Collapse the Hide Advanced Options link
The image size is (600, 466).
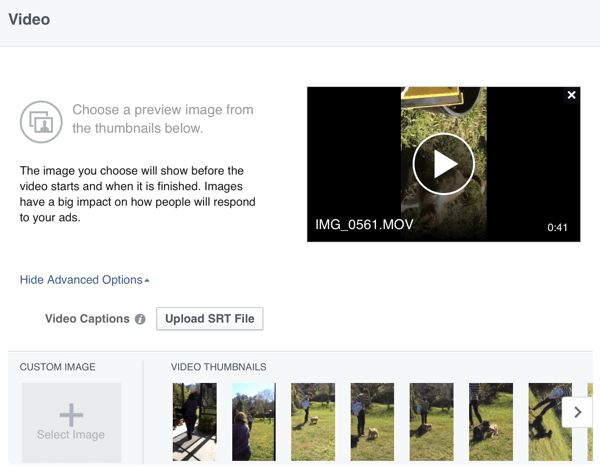tap(84, 280)
